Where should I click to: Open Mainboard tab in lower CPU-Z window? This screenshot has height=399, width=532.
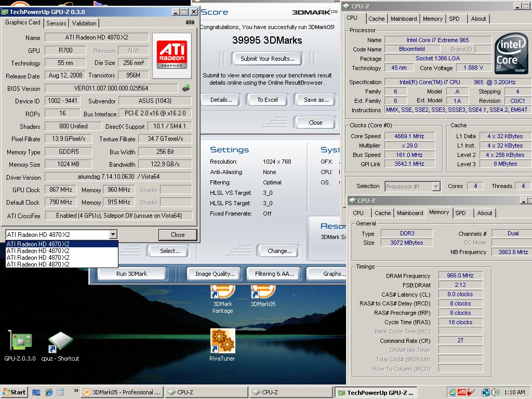click(x=410, y=212)
